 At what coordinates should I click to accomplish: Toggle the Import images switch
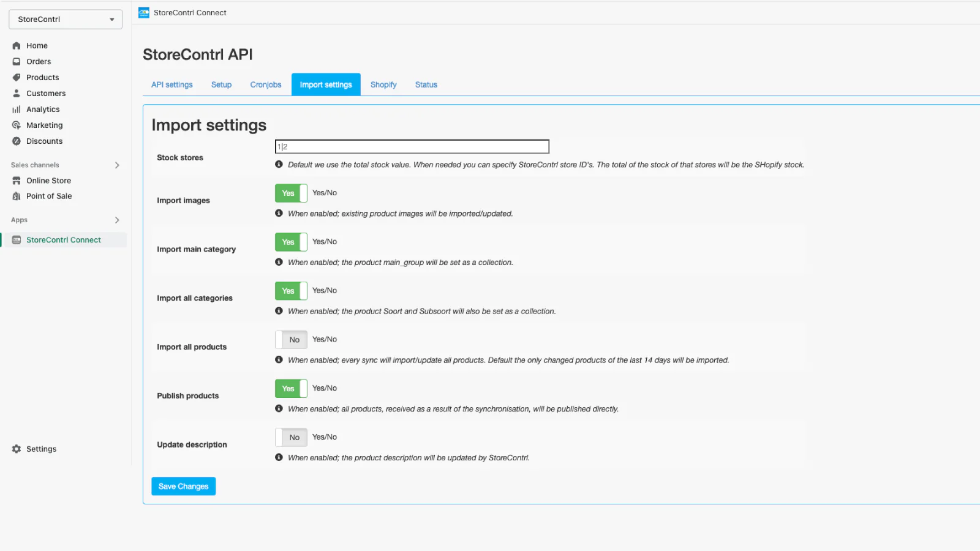point(291,193)
